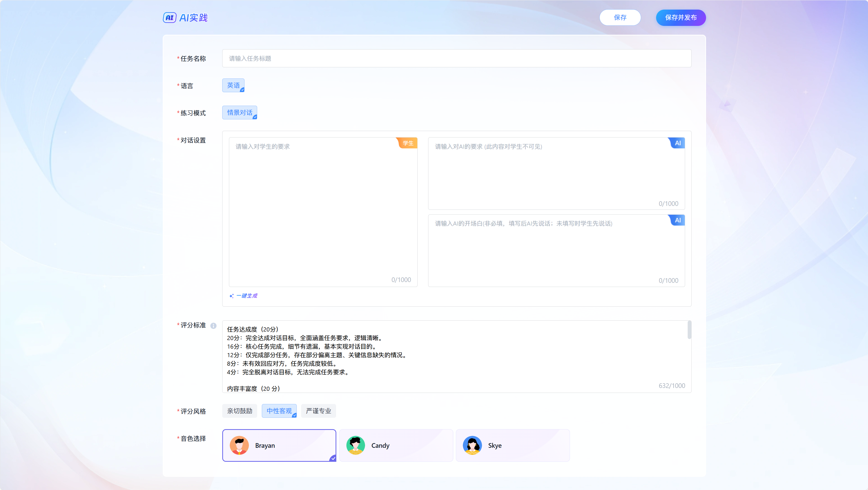Viewport: 868px width, 490px height.
Task: Select the 严谨专业 scoring style
Action: coord(318,411)
